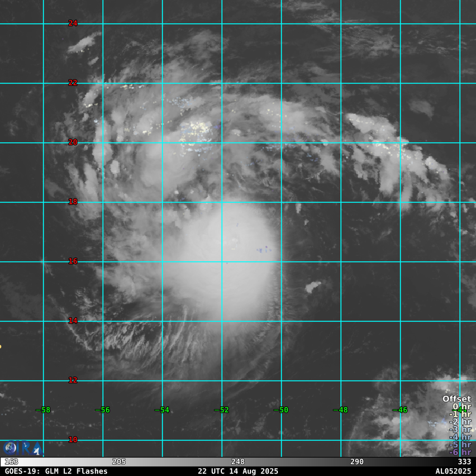
Task: Click the blue flash dots inside the storm core
Action: 263,249
